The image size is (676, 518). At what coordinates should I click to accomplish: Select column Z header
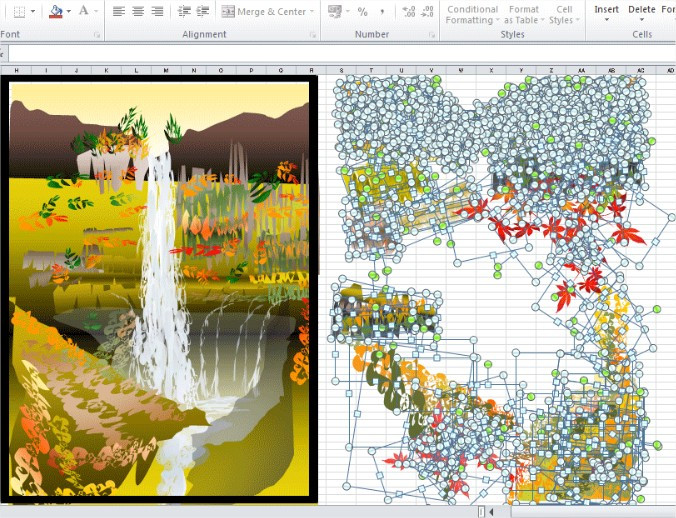pyautogui.click(x=551, y=70)
